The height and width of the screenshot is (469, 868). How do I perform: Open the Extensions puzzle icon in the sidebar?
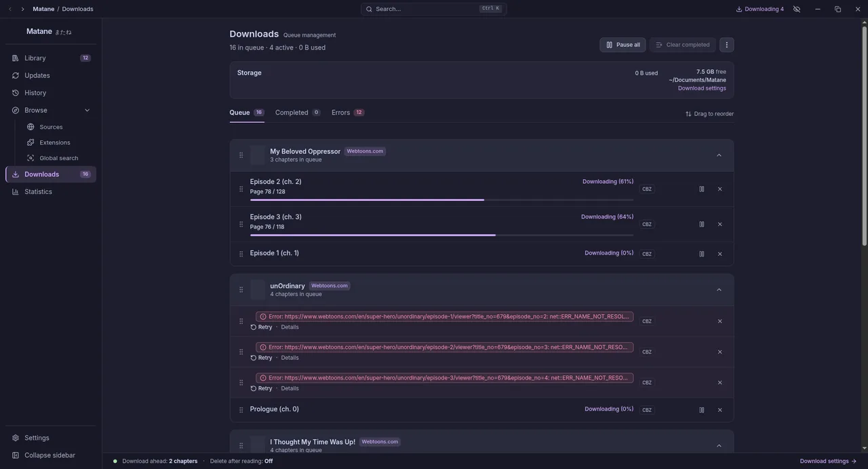pos(31,143)
